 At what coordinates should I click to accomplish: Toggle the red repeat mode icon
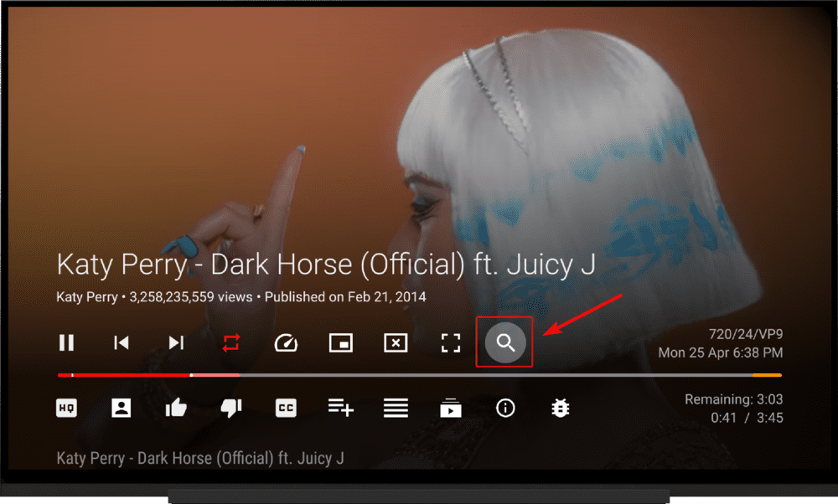[x=231, y=342]
